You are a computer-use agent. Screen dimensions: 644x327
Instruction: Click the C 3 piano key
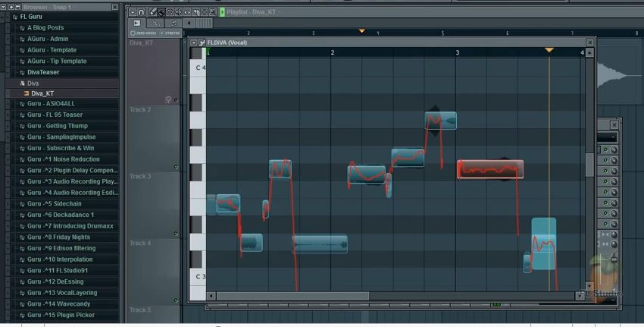[x=199, y=276]
